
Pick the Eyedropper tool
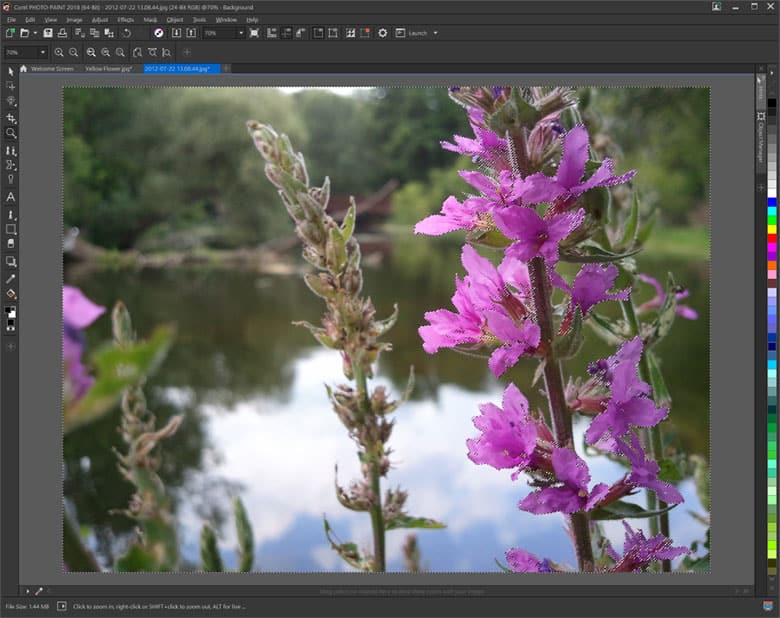[x=11, y=279]
